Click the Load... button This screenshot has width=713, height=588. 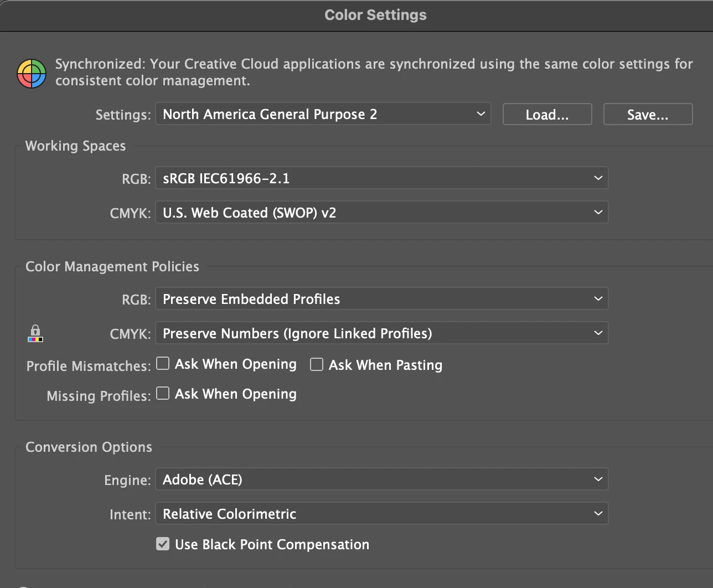[547, 115]
